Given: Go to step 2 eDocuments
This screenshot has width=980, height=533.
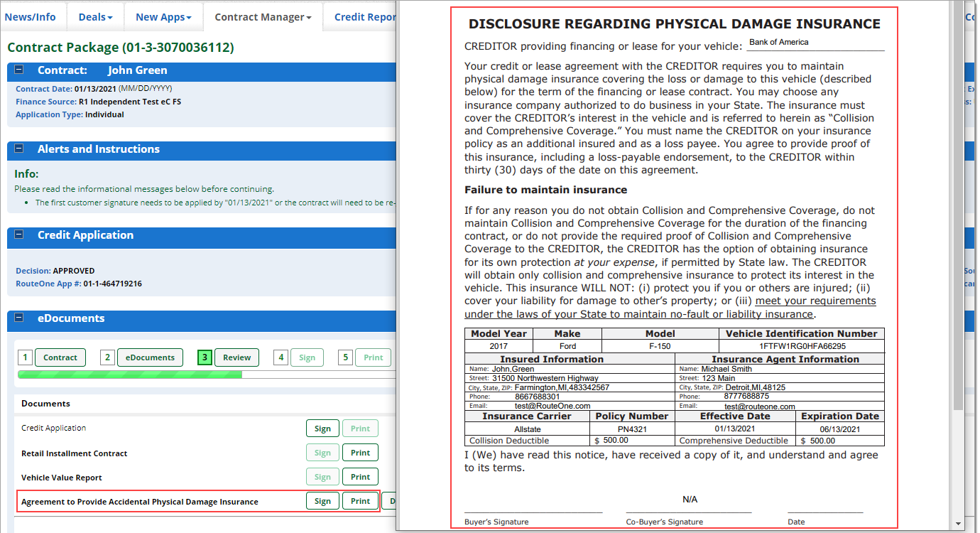Looking at the screenshot, I should 150,357.
